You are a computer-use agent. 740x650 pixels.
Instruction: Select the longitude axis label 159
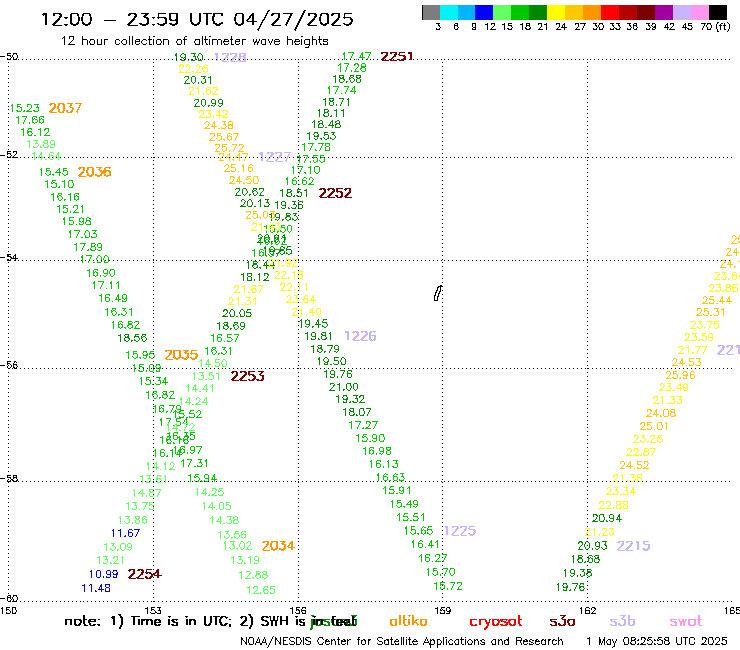[443, 611]
